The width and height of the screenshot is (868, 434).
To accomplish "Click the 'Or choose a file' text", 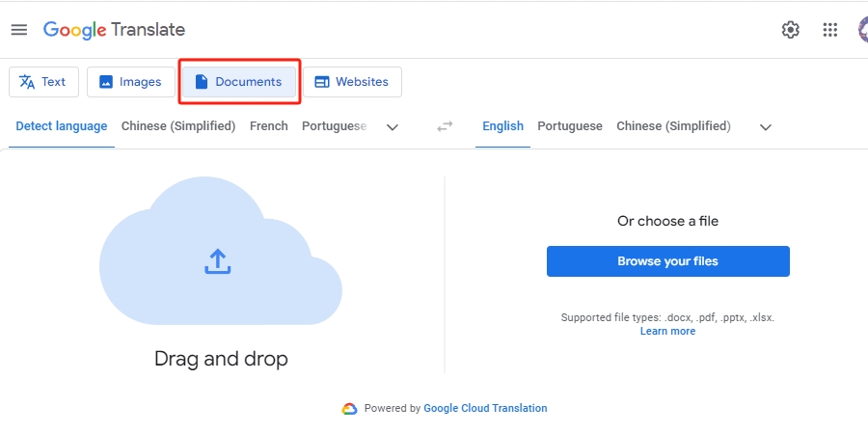I will (x=667, y=221).
